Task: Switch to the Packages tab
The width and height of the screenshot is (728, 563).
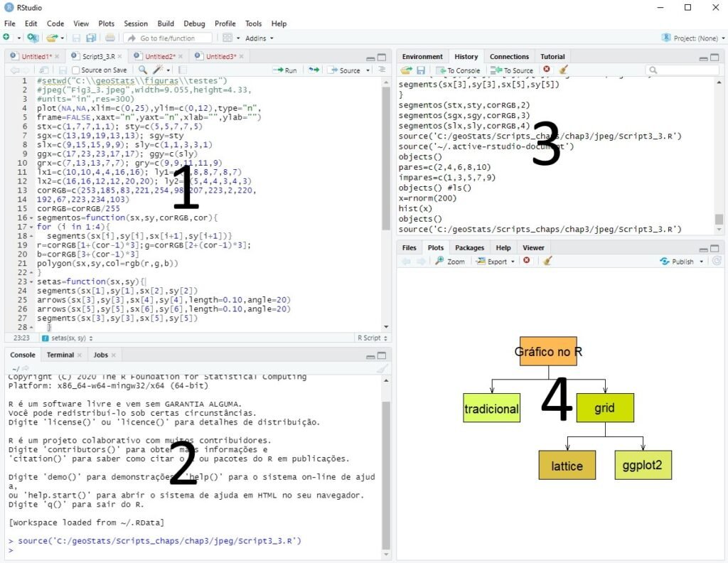Action: click(469, 247)
